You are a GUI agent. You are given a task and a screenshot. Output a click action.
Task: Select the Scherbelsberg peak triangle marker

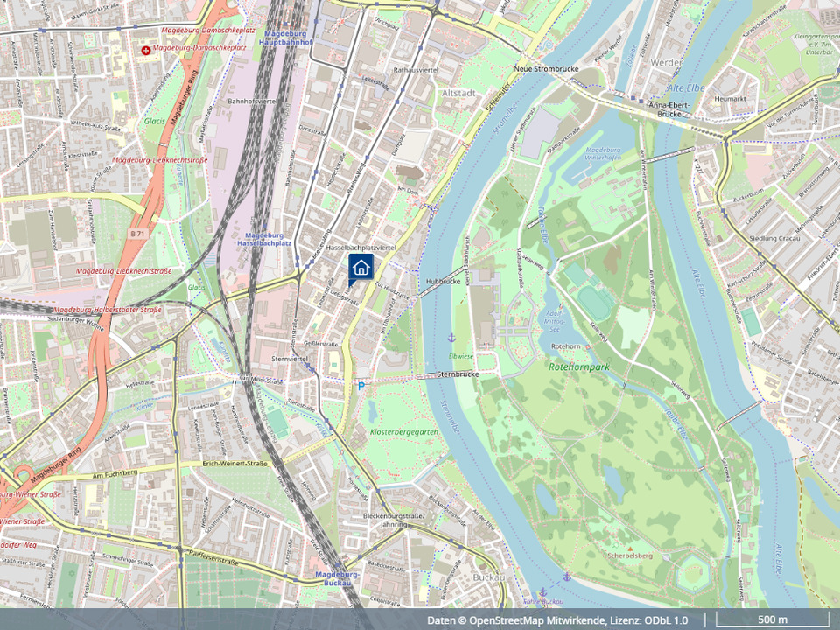pyautogui.click(x=630, y=549)
